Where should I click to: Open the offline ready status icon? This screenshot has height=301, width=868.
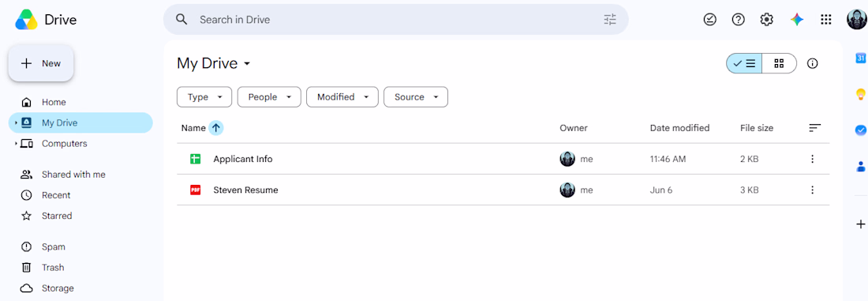click(x=709, y=20)
